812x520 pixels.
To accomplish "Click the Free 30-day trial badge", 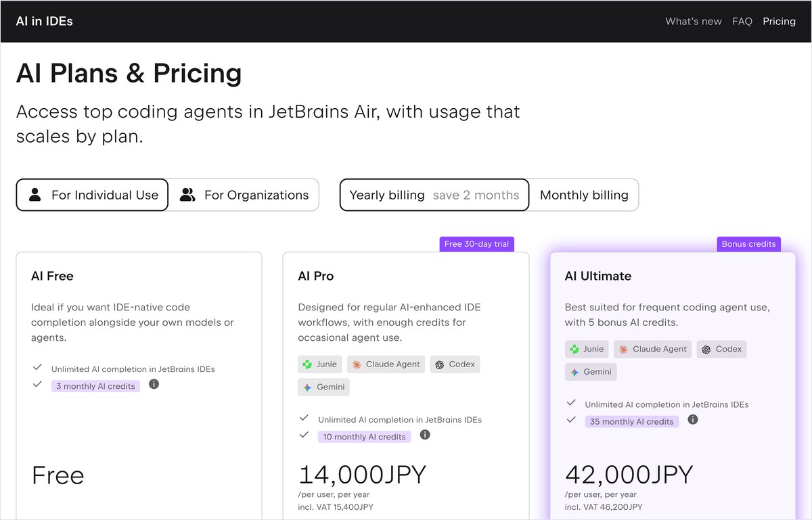I will coord(476,244).
